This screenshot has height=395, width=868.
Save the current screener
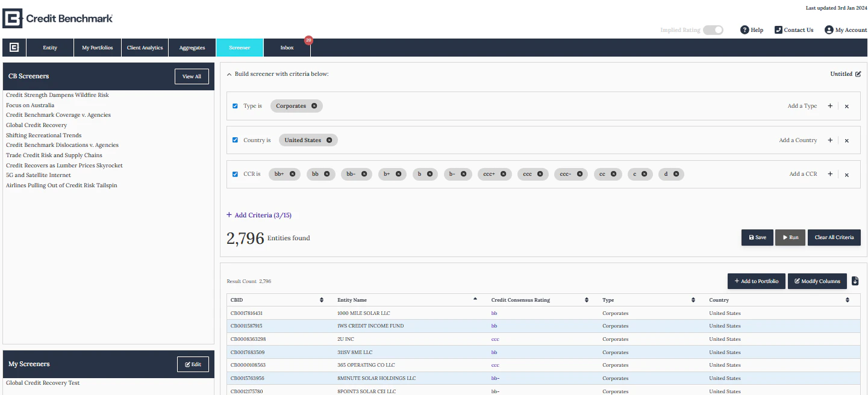757,237
